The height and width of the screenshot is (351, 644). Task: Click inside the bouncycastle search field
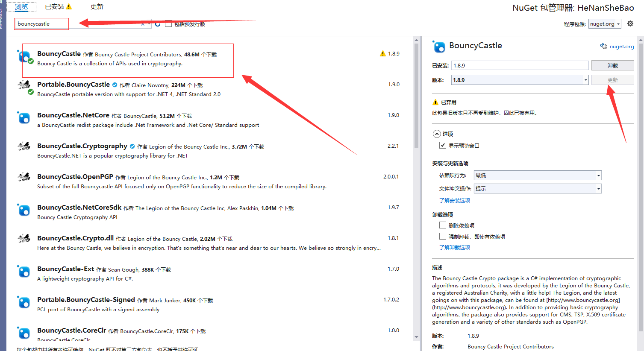tap(41, 24)
